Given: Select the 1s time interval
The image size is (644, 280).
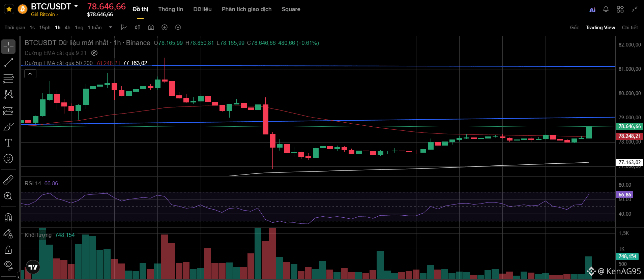Looking at the screenshot, I should click(32, 28).
